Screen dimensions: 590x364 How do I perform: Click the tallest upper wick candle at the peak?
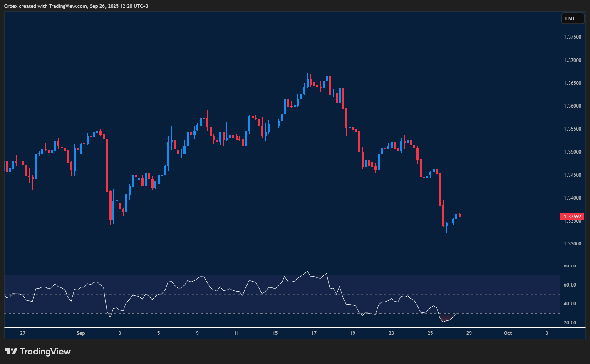click(330, 62)
